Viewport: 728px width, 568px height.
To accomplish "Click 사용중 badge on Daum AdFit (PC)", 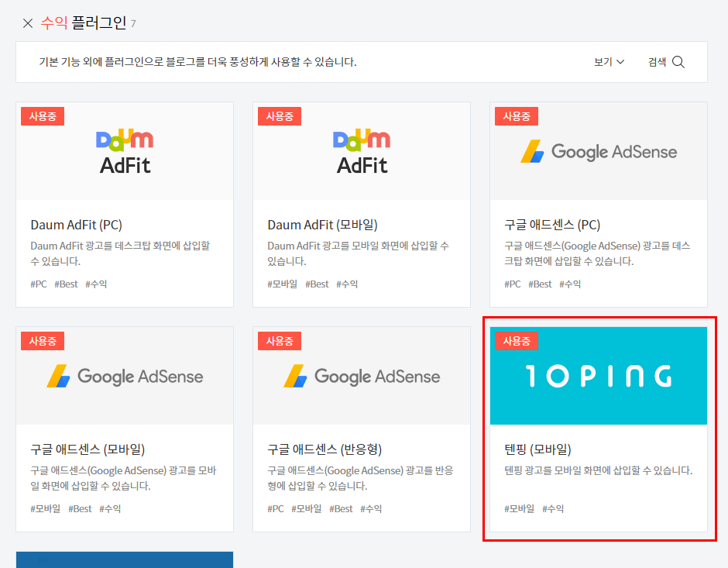I will 43,116.
